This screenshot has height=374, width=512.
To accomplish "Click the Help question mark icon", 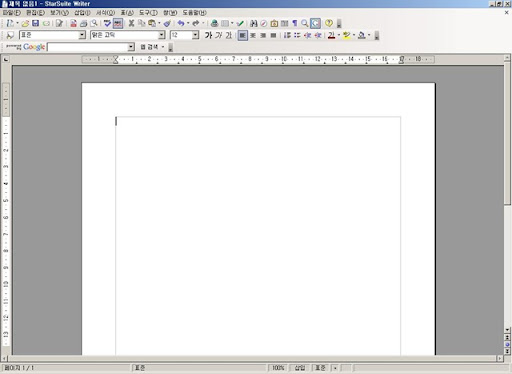I will (329, 23).
